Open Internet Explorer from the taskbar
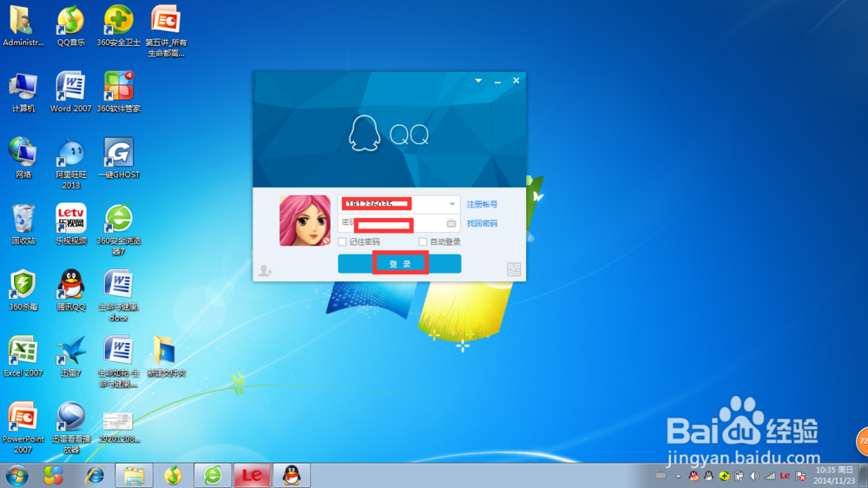Viewport: 868px width, 488px height. 95,476
